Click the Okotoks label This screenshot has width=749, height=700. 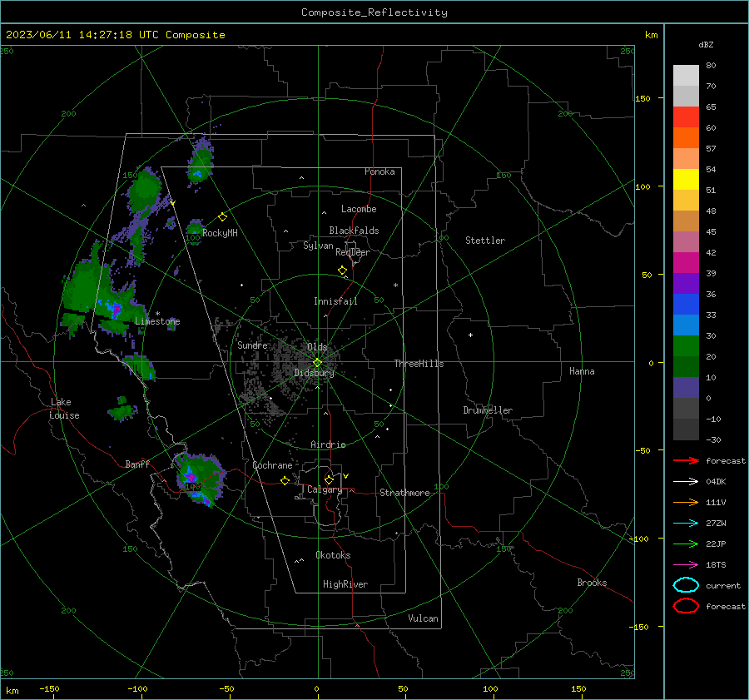pyautogui.click(x=333, y=555)
